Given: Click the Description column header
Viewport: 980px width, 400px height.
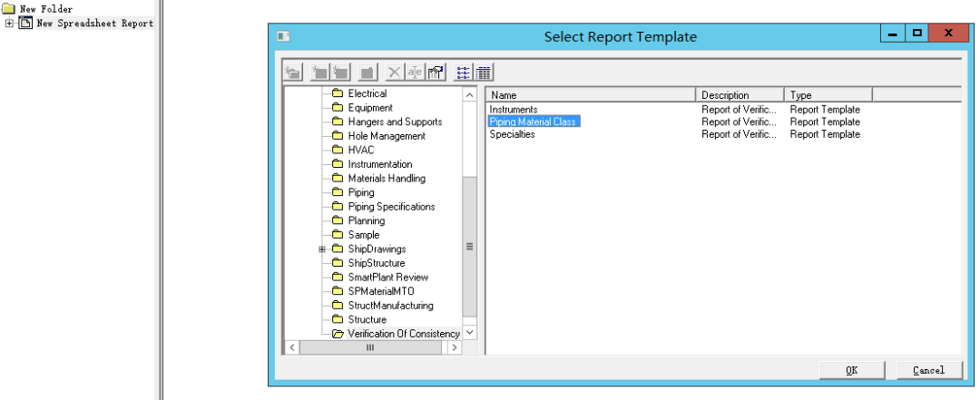Looking at the screenshot, I should pos(740,95).
